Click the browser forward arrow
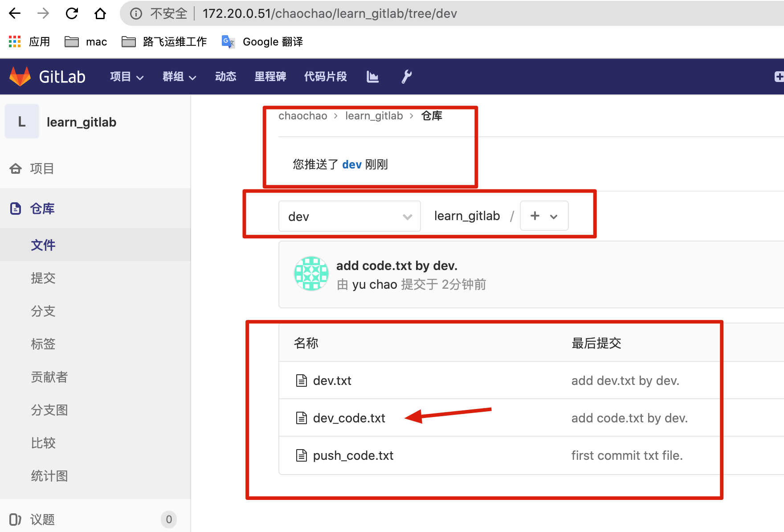This screenshot has width=784, height=532. (43, 13)
